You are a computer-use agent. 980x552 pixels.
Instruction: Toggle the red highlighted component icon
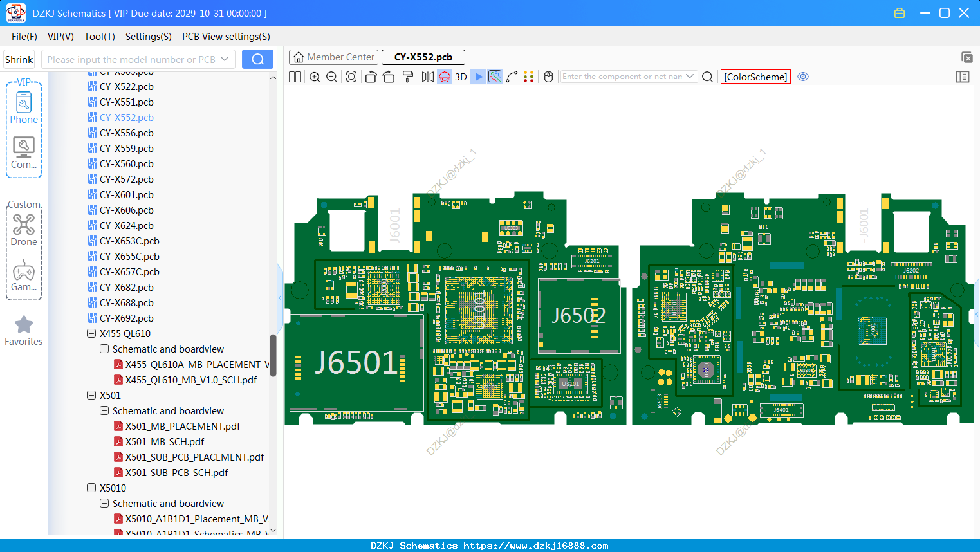(x=445, y=77)
